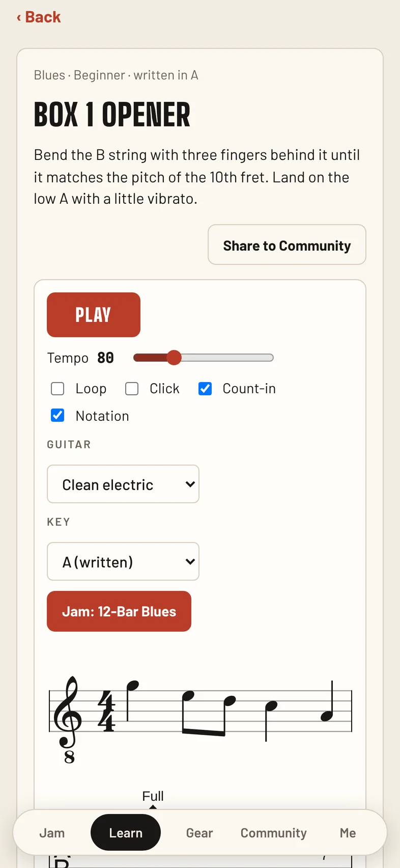Image resolution: width=400 pixels, height=868 pixels.
Task: Go to the Community tab
Action: [x=274, y=833]
